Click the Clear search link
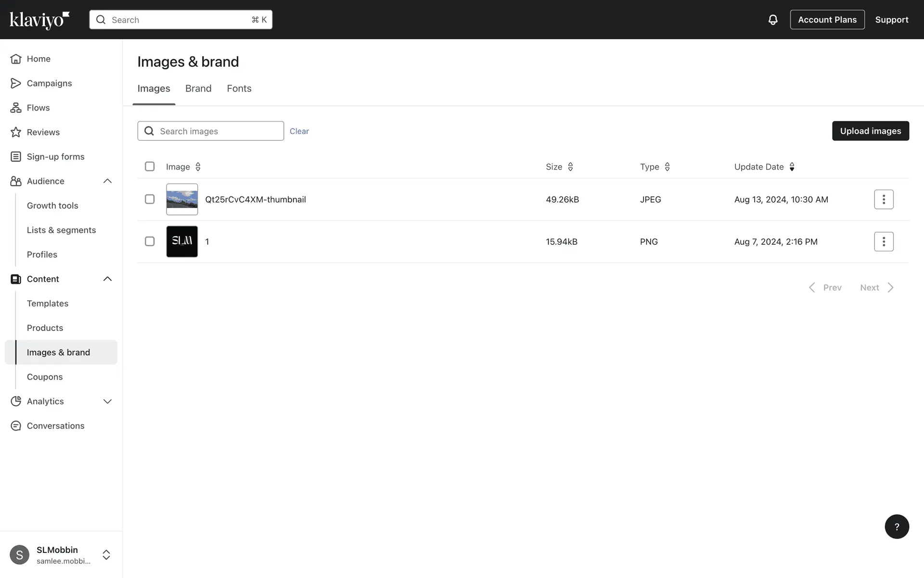924x578 pixels. tap(299, 131)
